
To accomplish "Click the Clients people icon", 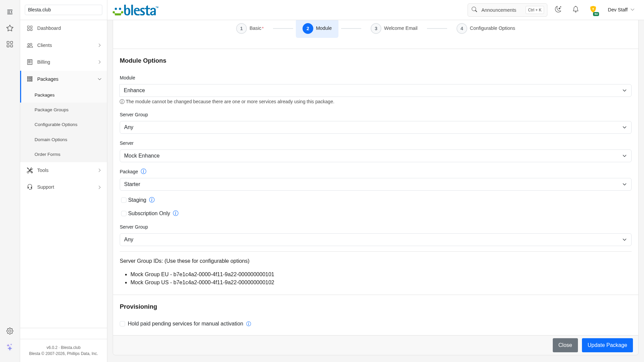I will click(x=30, y=45).
